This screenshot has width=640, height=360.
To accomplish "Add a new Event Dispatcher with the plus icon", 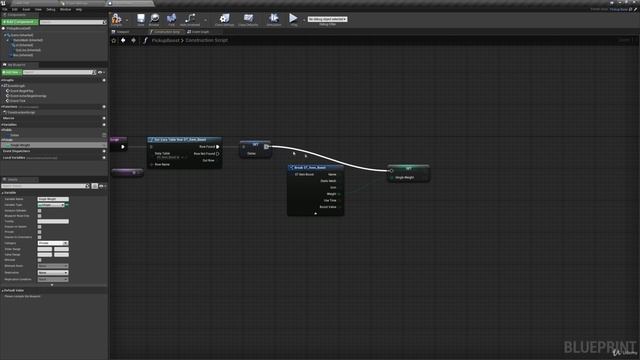I will [104, 151].
